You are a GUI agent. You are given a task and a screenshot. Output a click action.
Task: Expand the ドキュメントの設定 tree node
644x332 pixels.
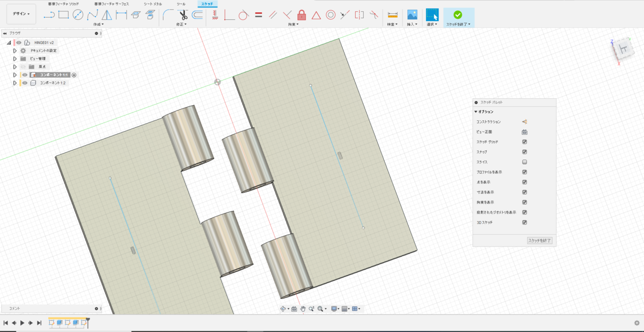click(15, 50)
